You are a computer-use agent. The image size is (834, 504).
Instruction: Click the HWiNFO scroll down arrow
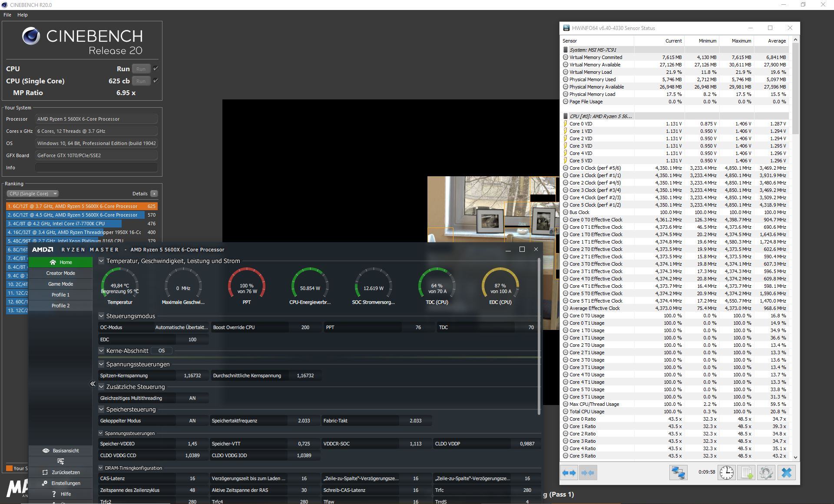(x=795, y=457)
